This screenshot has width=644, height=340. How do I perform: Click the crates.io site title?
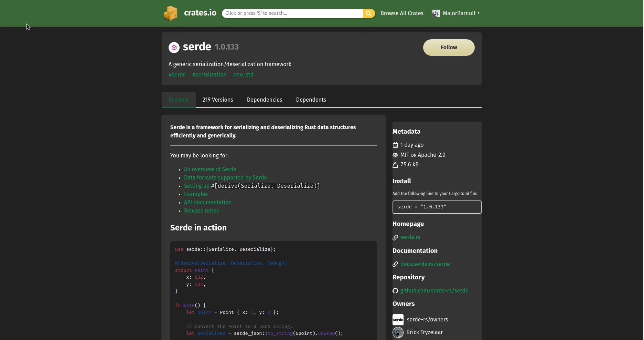(x=200, y=13)
